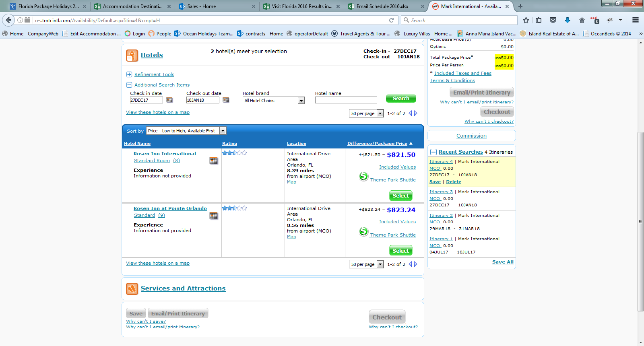Open the Firefox hamburger menu
Screen dimensions: 644x346
click(x=636, y=20)
